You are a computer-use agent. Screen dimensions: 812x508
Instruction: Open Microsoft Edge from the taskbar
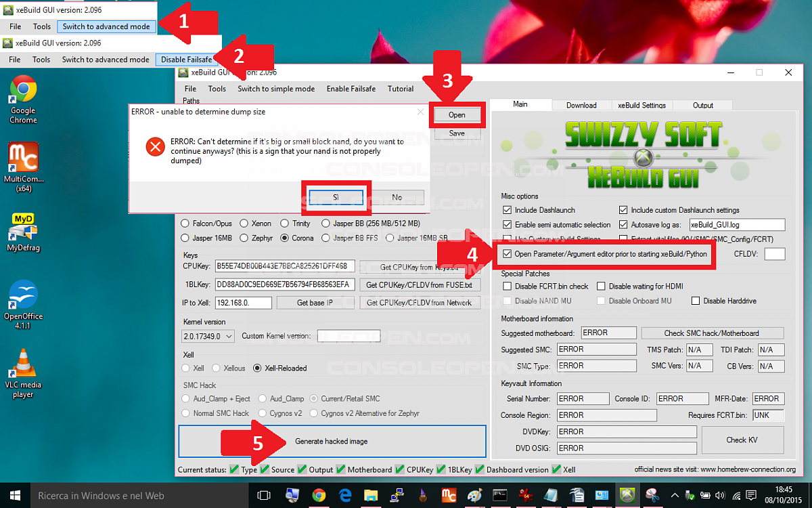point(346,495)
